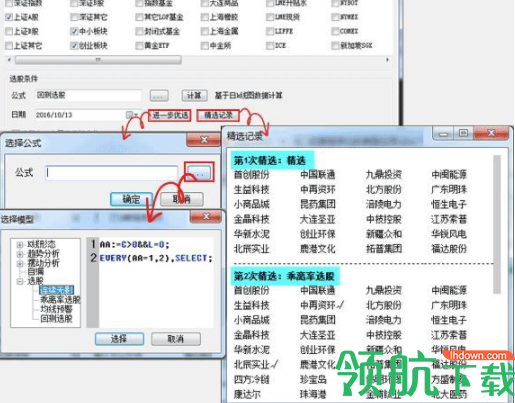The image size is (515, 403).
Task: Select the highlighted item under 选股
Action: tap(56, 290)
